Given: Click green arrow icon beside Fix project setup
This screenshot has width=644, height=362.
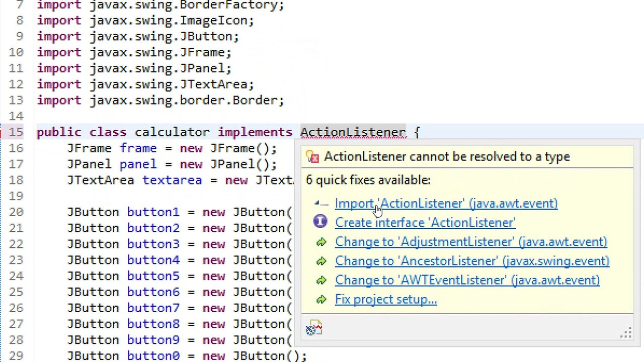Looking at the screenshot, I should click(321, 300).
